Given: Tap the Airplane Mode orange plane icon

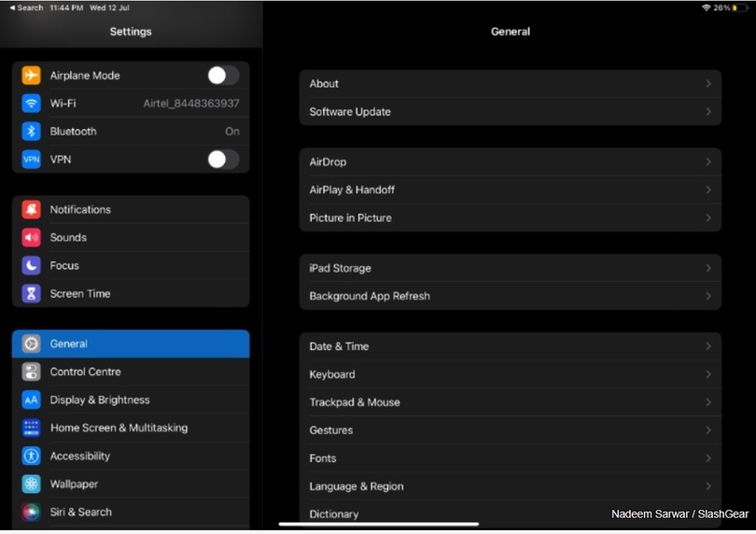Looking at the screenshot, I should (x=32, y=76).
